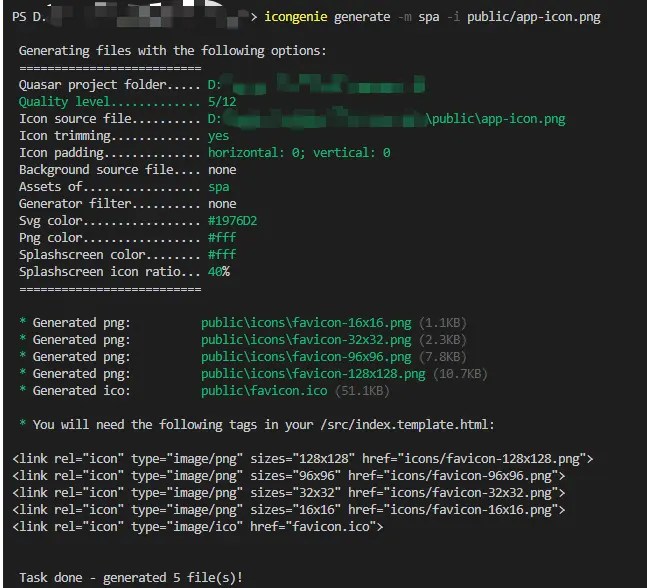Click the '5/12' quality value
The image size is (647, 588).
(x=222, y=102)
